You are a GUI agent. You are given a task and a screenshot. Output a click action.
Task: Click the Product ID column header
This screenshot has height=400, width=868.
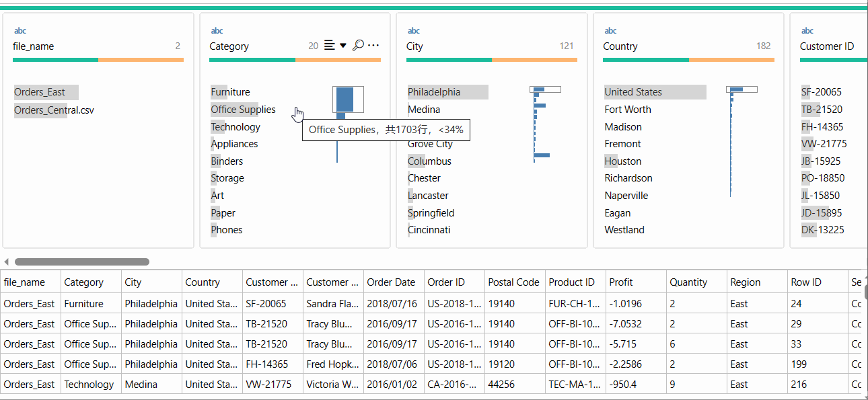click(576, 282)
